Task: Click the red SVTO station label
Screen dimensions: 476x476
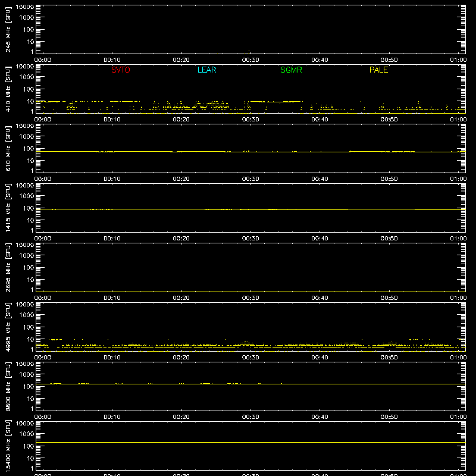Action: pyautogui.click(x=121, y=70)
